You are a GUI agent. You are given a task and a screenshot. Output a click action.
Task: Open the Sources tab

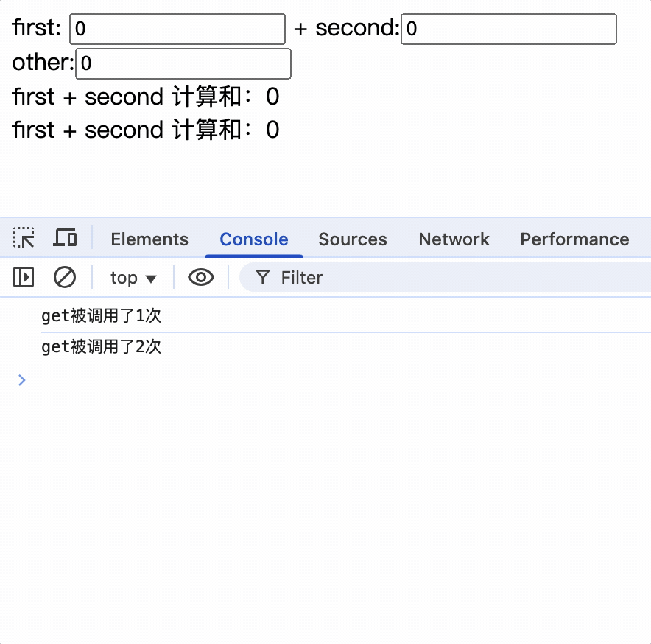(x=353, y=239)
